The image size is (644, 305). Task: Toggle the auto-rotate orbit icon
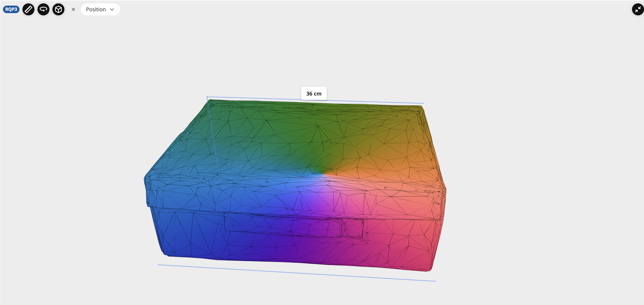(43, 9)
